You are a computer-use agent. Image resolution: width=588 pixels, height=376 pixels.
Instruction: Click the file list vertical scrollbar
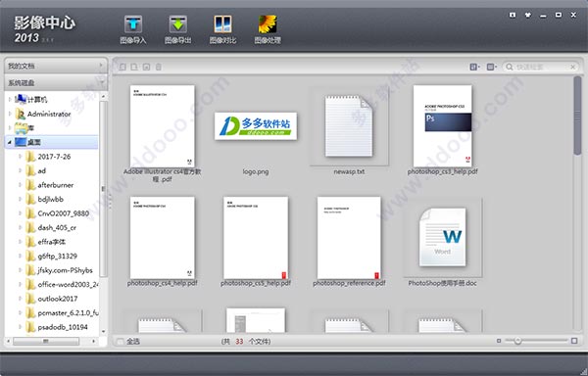577,117
